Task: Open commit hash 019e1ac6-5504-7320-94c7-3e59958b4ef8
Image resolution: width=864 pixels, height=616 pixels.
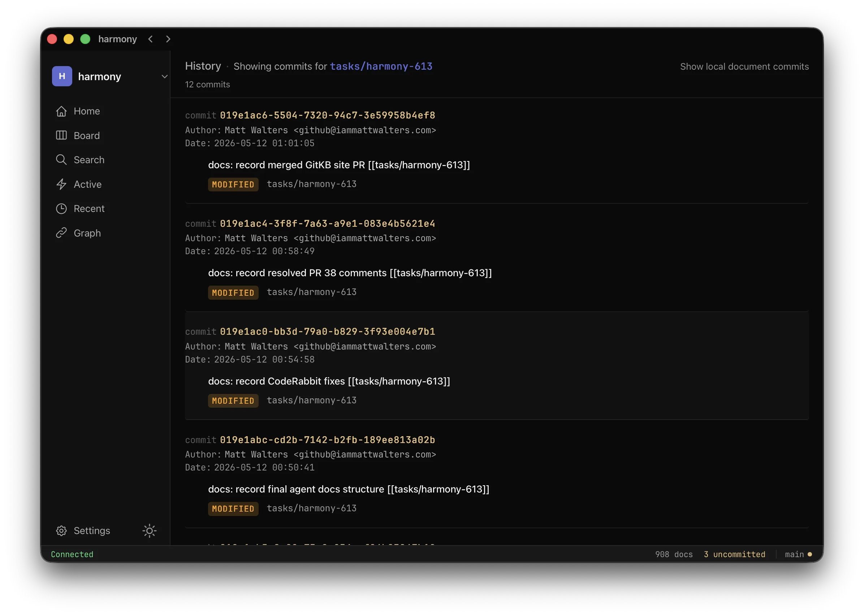Action: coord(328,115)
